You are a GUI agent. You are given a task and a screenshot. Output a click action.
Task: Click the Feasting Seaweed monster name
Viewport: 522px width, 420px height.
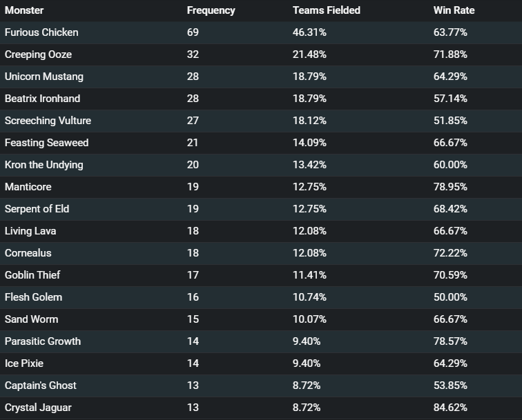point(47,143)
